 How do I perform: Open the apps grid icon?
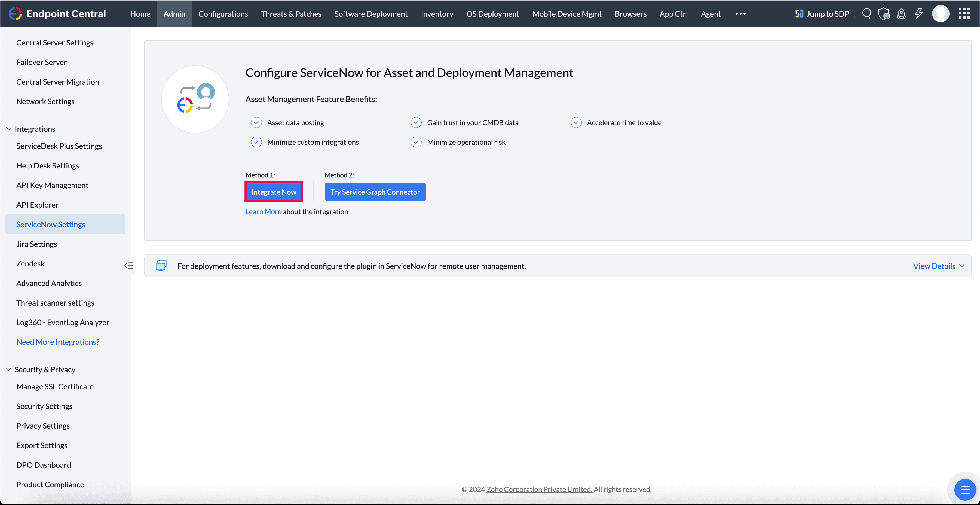(x=965, y=13)
